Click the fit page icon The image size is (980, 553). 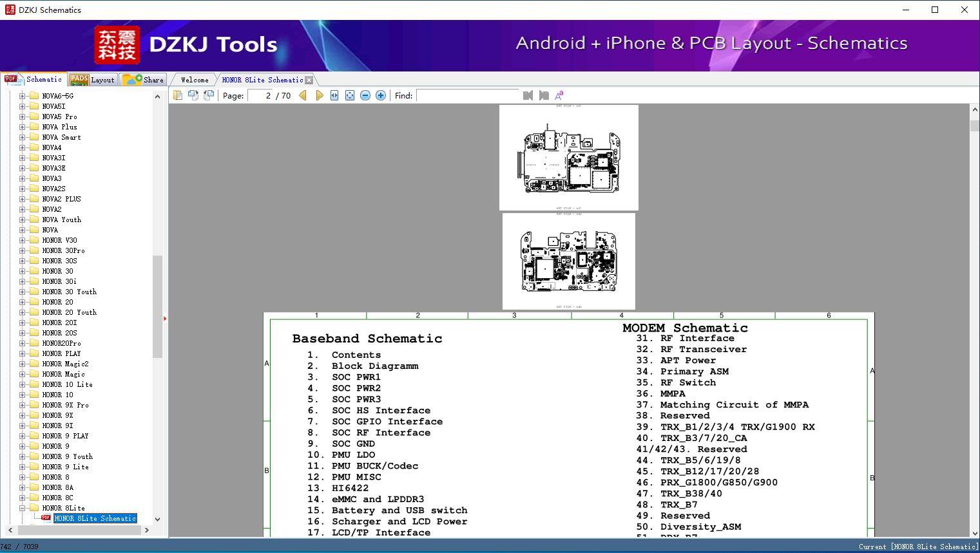click(x=350, y=95)
